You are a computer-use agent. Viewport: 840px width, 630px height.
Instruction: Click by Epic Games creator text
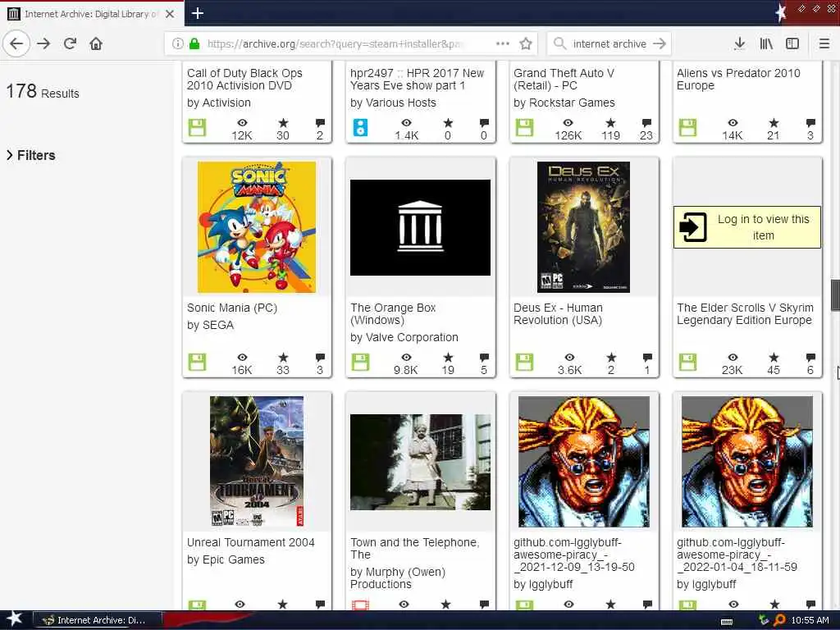tap(226, 559)
